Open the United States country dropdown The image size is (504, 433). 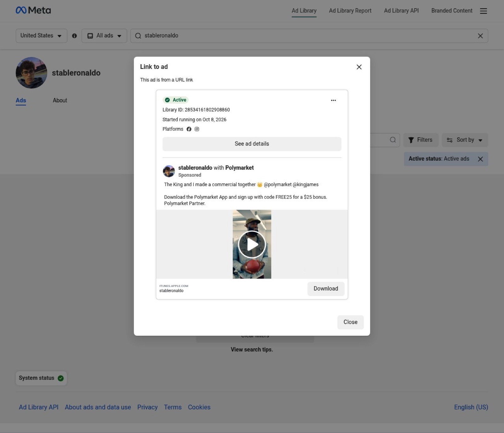pyautogui.click(x=41, y=36)
